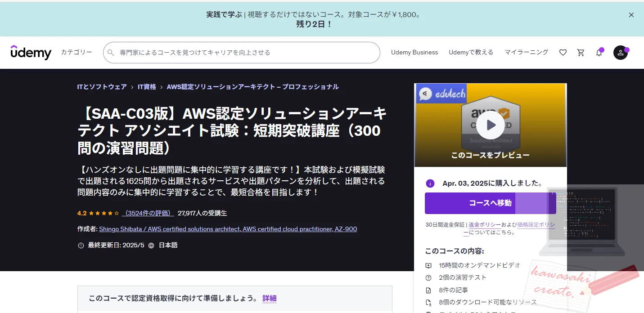The width and height of the screenshot is (644, 313).
Task: Open Udemy Business from the header
Action: coord(414,52)
